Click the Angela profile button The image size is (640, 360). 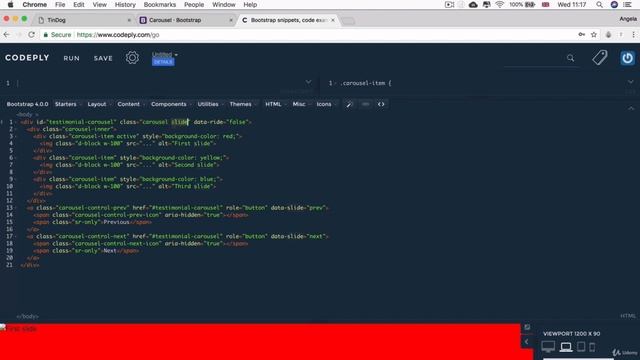(628, 19)
